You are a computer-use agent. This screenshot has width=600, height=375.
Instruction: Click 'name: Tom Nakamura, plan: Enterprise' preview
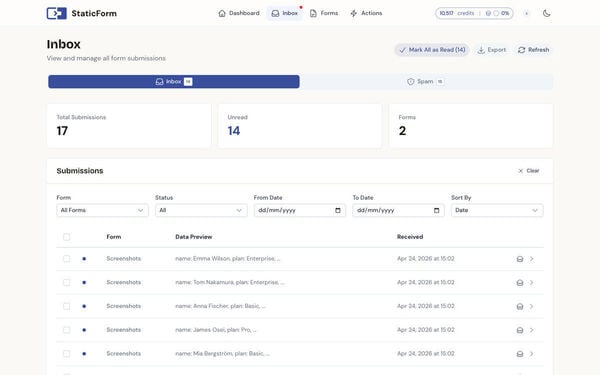[x=230, y=282]
